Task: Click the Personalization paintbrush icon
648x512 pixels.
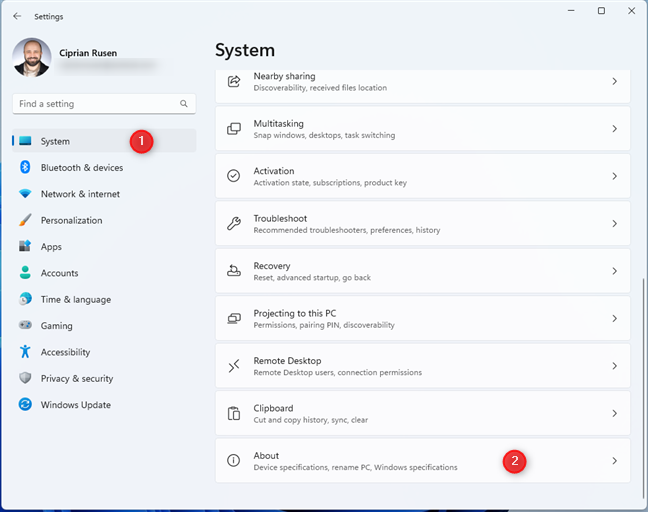Action: (x=25, y=220)
